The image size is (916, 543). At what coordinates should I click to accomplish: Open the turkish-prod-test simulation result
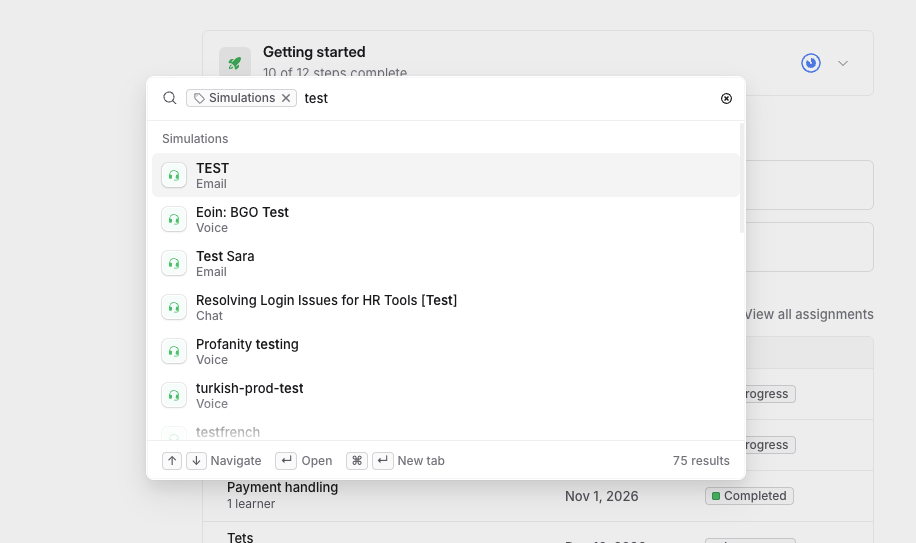tap(446, 395)
